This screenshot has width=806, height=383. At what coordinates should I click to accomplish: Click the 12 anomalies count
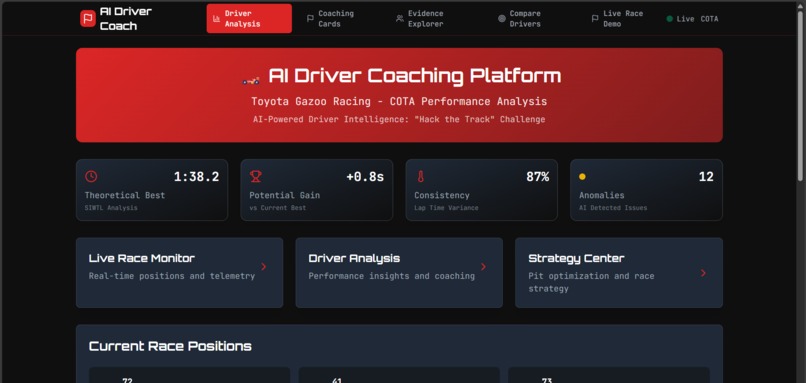706,177
